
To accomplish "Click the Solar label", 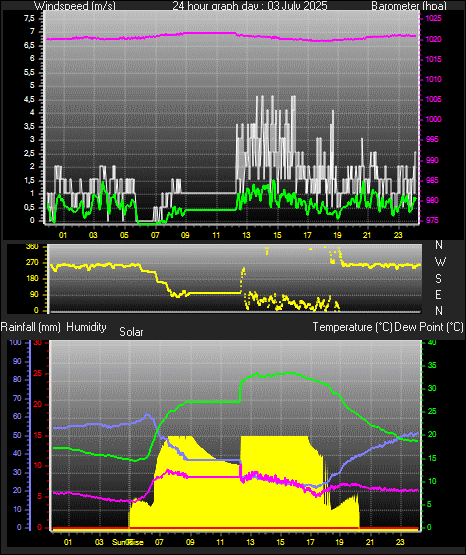I will (131, 332).
